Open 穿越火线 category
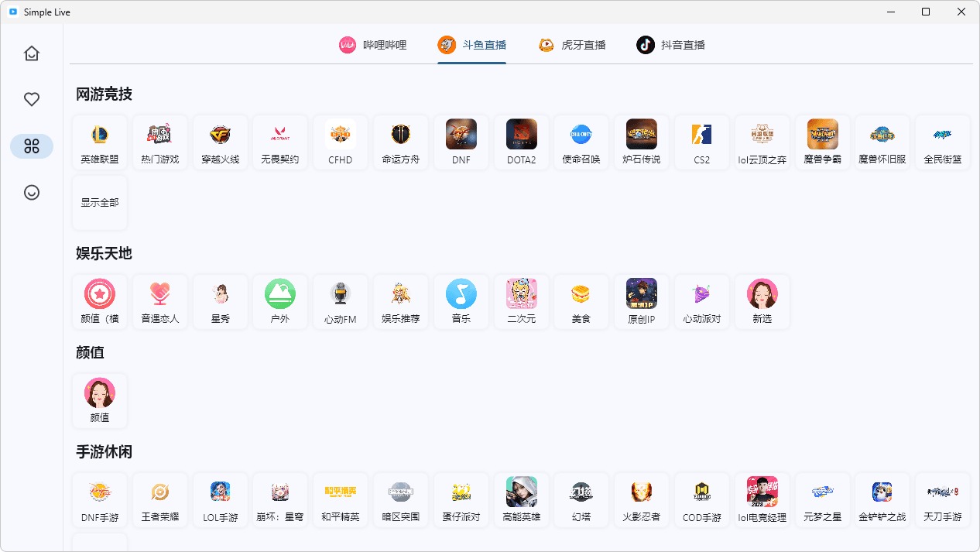980x552 pixels. coord(221,143)
